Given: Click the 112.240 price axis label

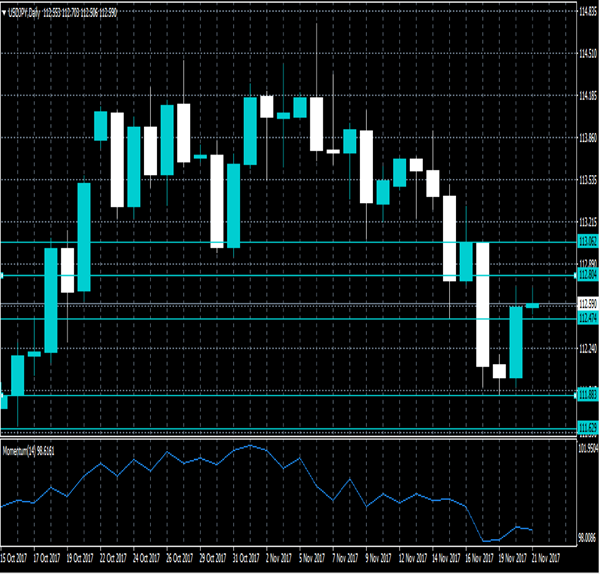Looking at the screenshot, I should pyautogui.click(x=588, y=348).
